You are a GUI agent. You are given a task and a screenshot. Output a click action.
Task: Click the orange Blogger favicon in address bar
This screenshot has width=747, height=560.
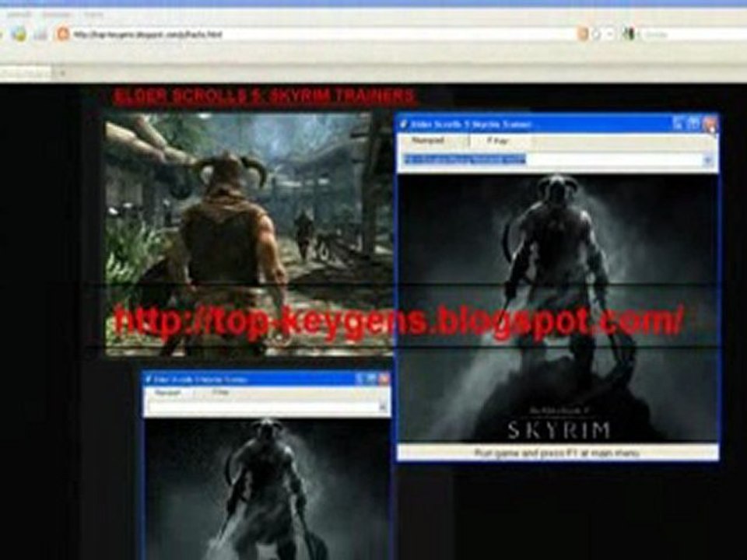[62, 33]
